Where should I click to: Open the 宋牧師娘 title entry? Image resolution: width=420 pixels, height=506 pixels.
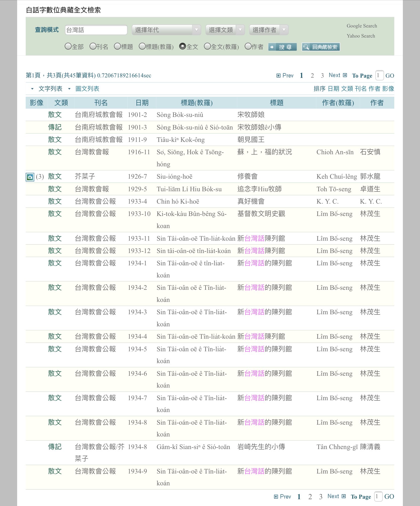pos(251,115)
